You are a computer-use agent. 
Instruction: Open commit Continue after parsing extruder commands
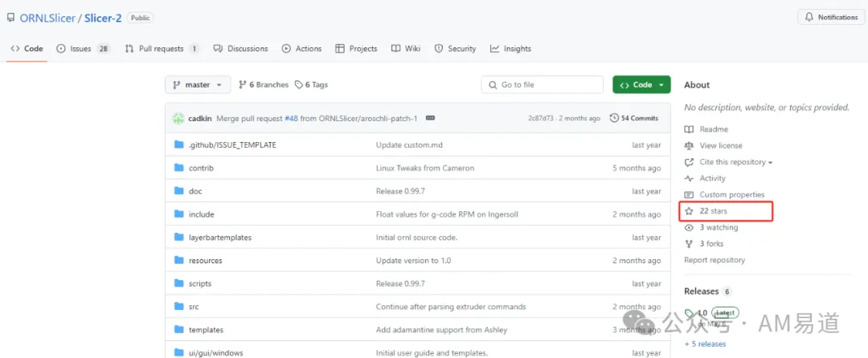click(451, 307)
